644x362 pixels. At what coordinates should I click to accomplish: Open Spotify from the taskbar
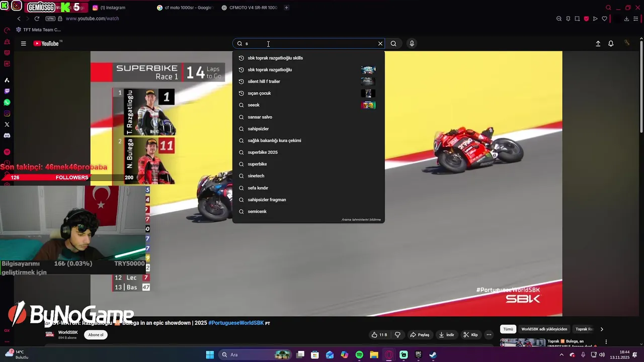click(359, 355)
